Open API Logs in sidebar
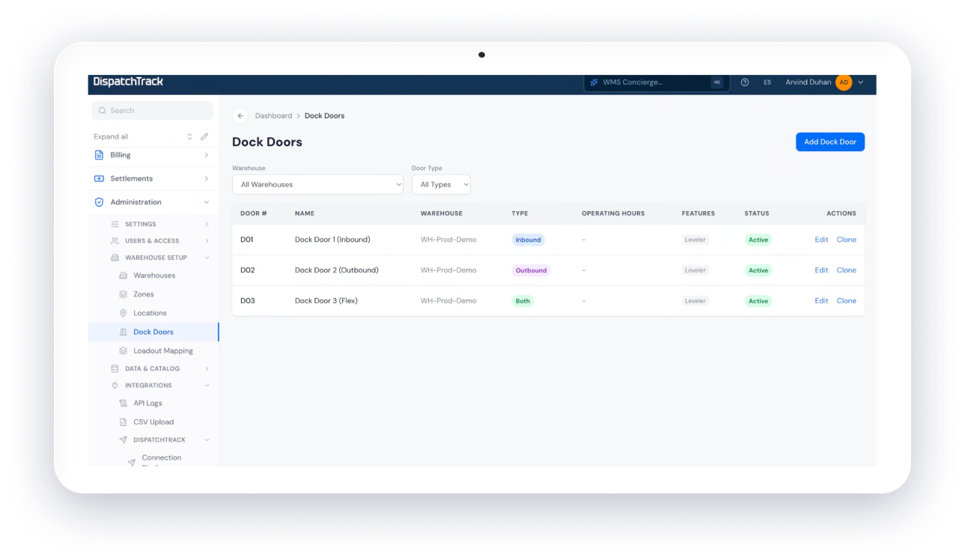 (147, 403)
